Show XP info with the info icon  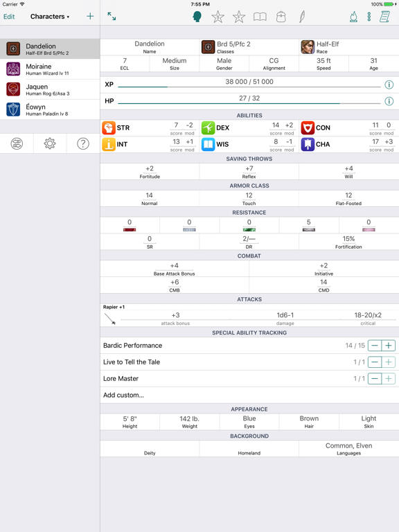click(389, 85)
